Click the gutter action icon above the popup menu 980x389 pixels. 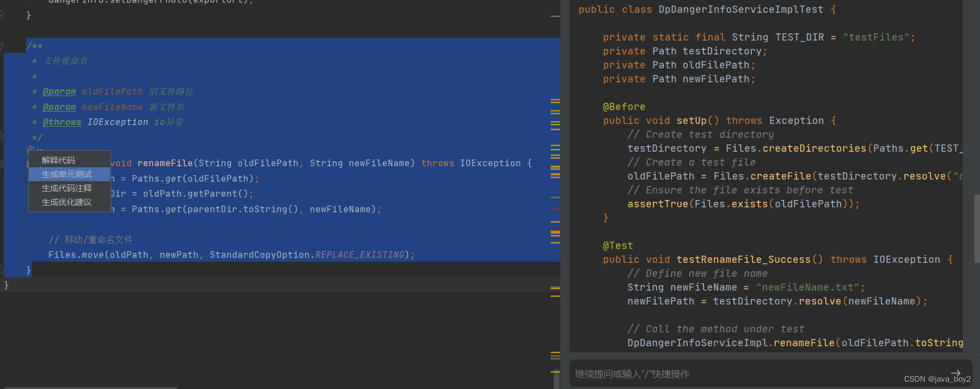click(31, 149)
